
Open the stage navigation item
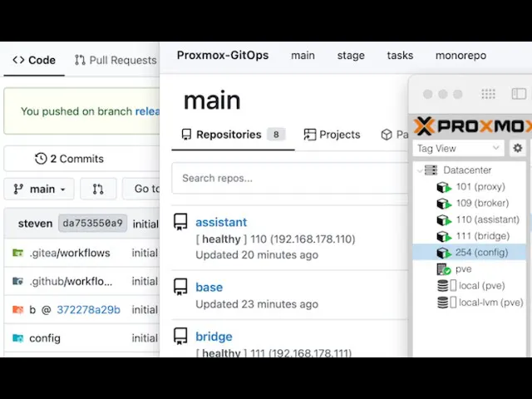[x=351, y=56]
